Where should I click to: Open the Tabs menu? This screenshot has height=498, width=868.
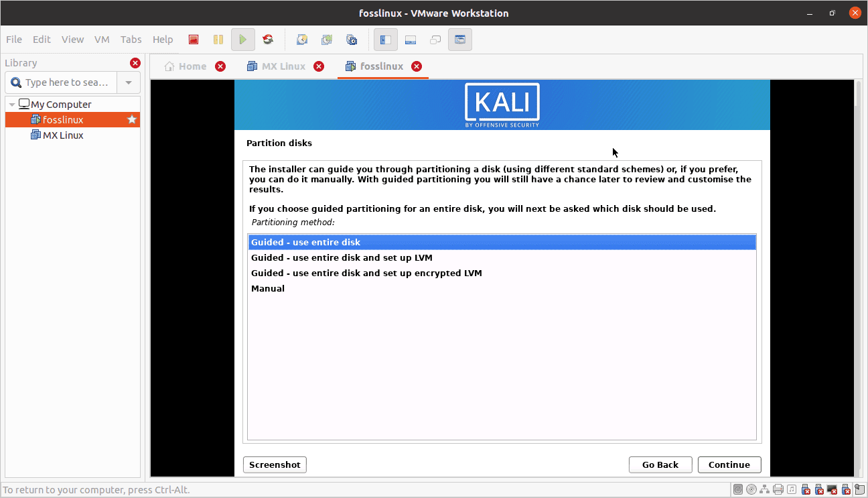pyautogui.click(x=131, y=40)
